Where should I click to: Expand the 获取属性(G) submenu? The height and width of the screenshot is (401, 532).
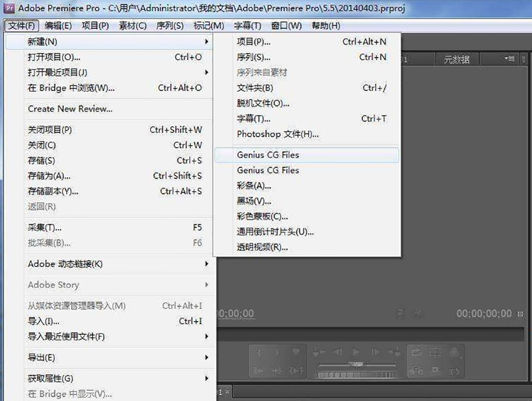(x=109, y=379)
